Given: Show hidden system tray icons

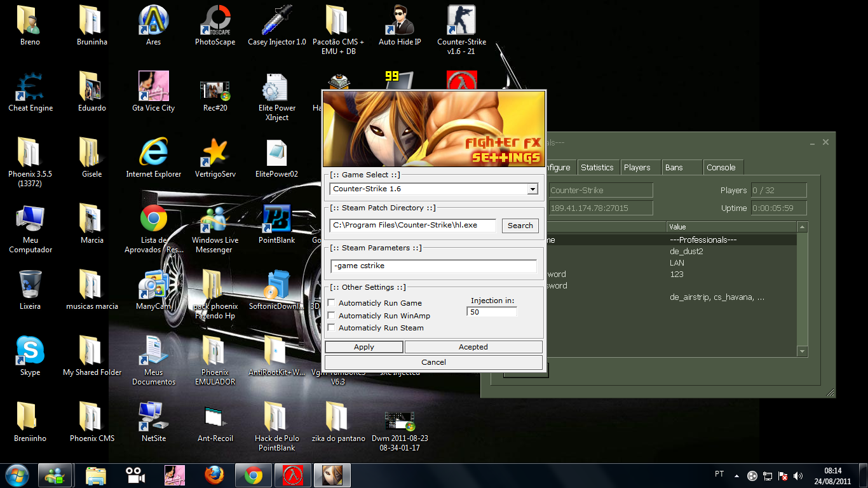Looking at the screenshot, I should [x=737, y=475].
